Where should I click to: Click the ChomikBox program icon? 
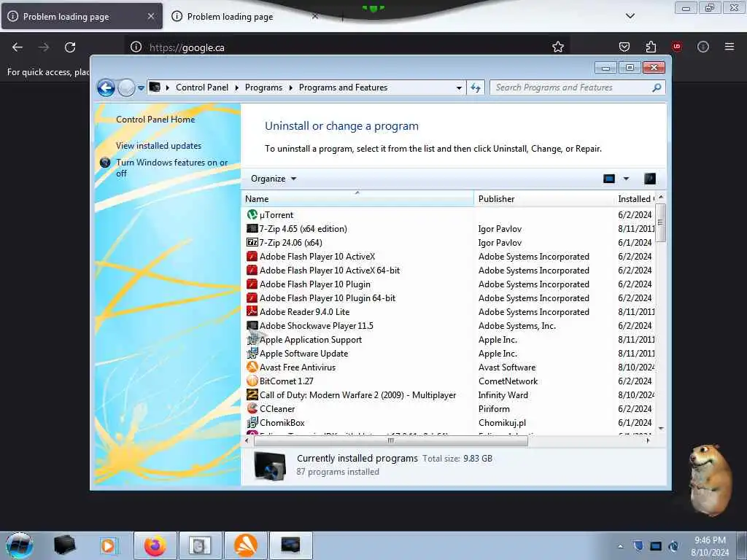[x=252, y=422]
